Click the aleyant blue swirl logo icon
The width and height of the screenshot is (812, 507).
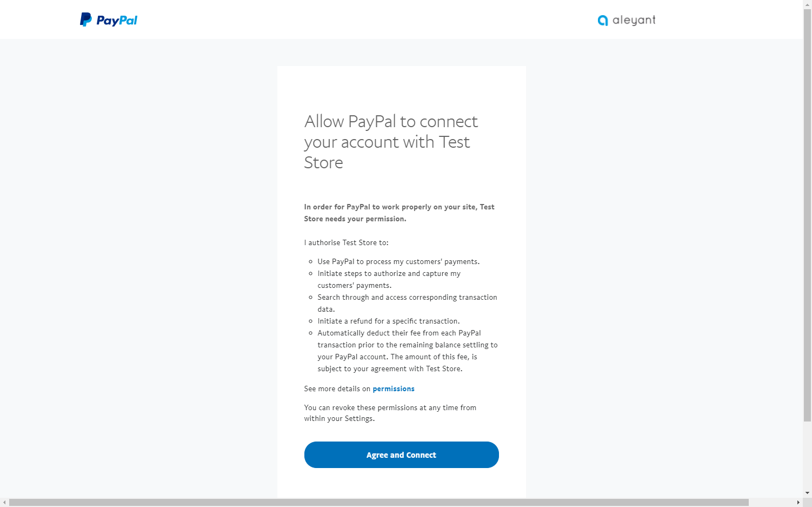pos(603,21)
